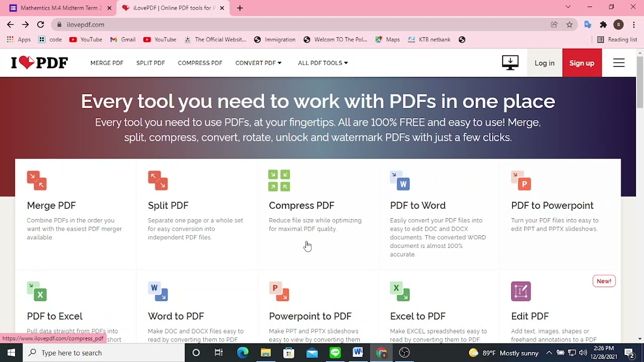Click the Log in button
This screenshot has width=644, height=362.
coord(544,63)
